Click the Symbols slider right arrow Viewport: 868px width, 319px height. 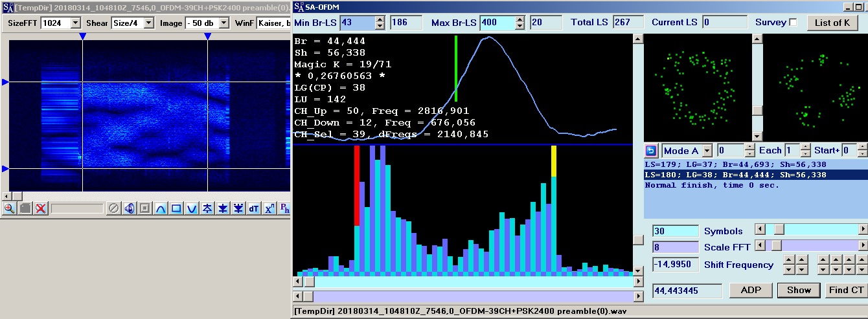(x=863, y=230)
